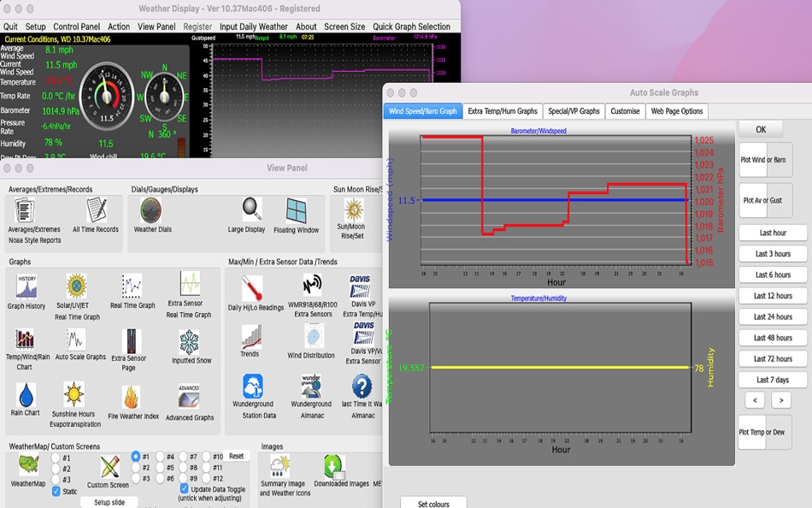Open the Real Time Graph icon
The height and width of the screenshot is (508, 812).
tap(132, 286)
